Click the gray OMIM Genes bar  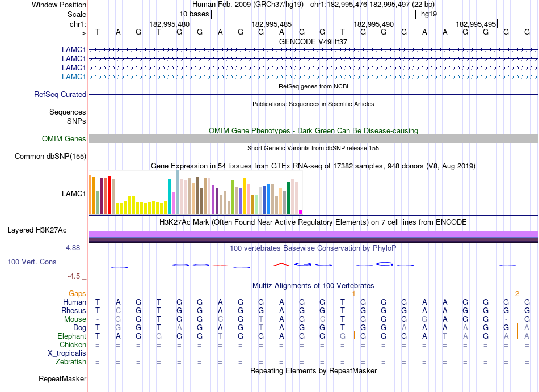click(313, 139)
